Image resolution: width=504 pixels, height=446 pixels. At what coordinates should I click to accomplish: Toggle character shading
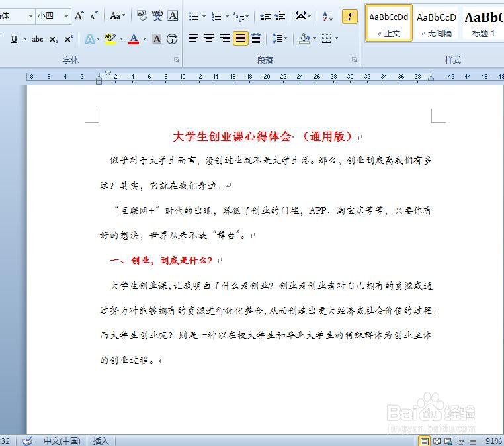click(x=157, y=39)
